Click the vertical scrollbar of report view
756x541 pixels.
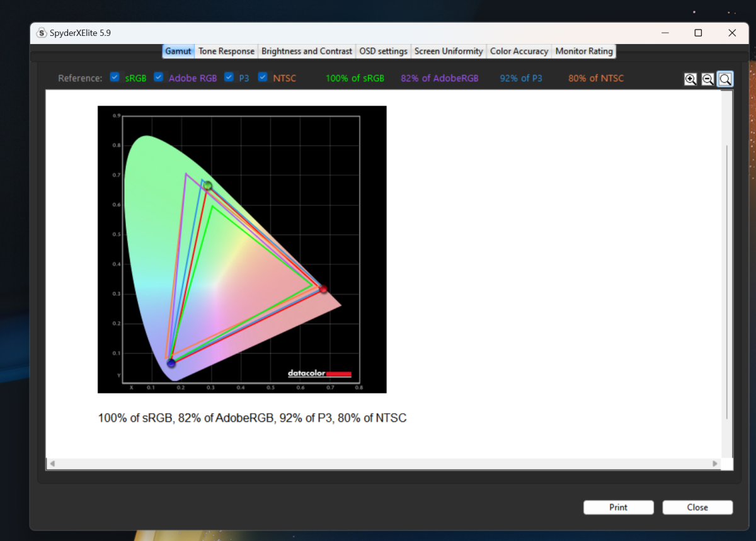click(728, 282)
